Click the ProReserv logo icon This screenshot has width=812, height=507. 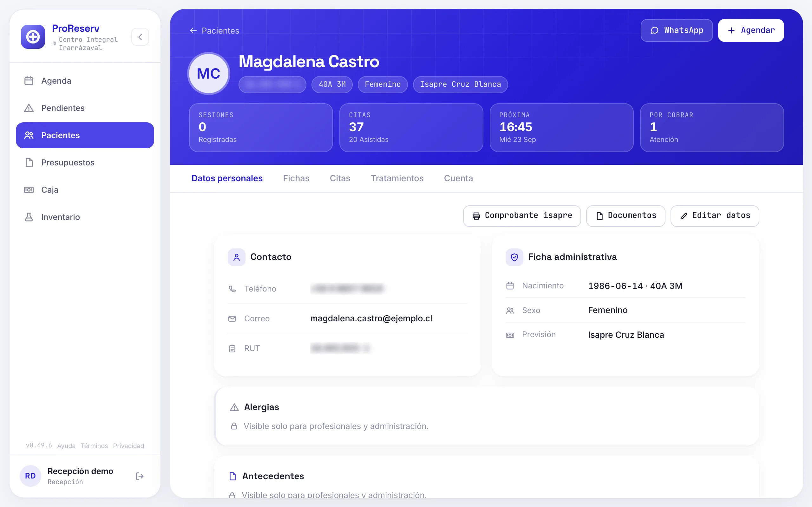pos(33,37)
